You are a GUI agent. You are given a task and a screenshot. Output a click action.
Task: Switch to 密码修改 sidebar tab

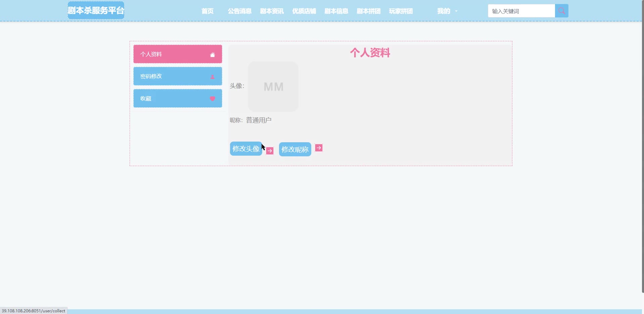[x=178, y=76]
